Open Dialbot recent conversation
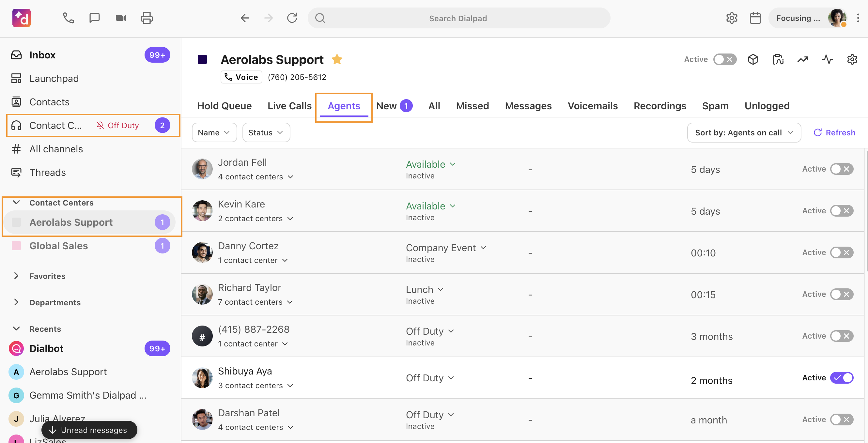Screen dimensions: 868x443 click(90, 348)
